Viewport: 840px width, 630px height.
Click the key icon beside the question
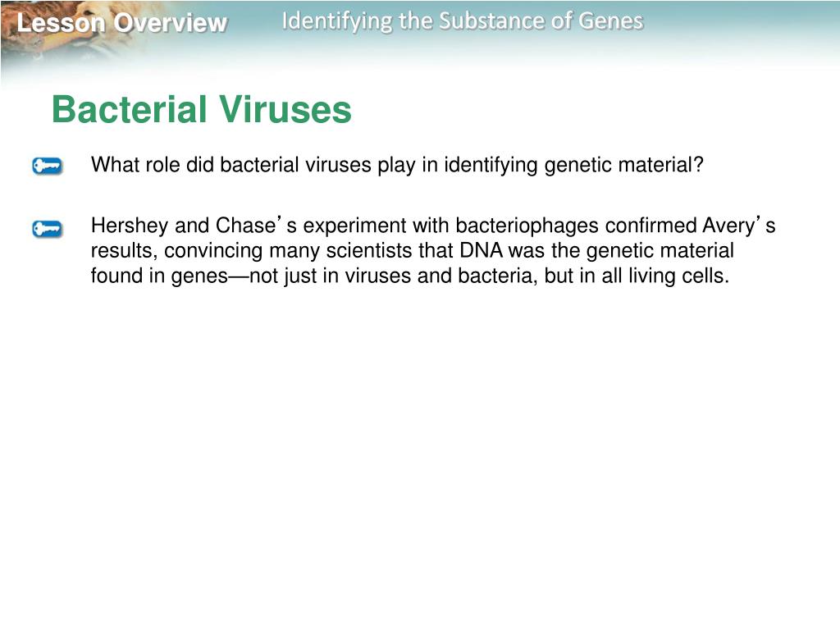click(47, 166)
